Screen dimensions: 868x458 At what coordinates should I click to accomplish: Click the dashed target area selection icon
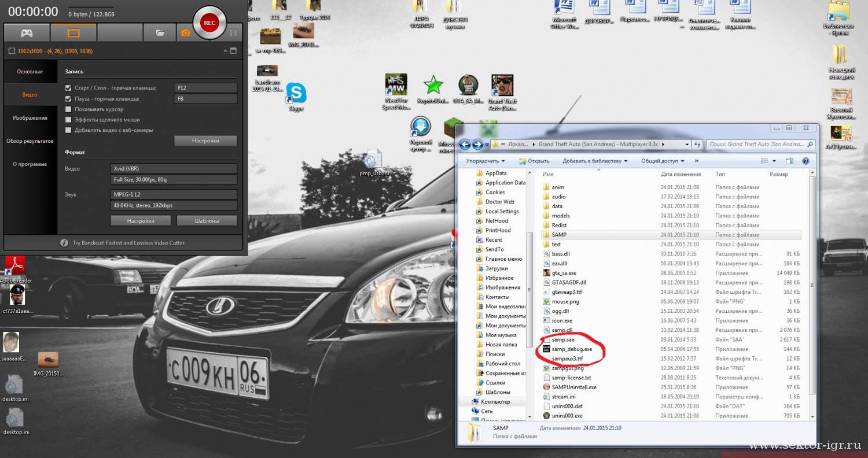point(12,51)
